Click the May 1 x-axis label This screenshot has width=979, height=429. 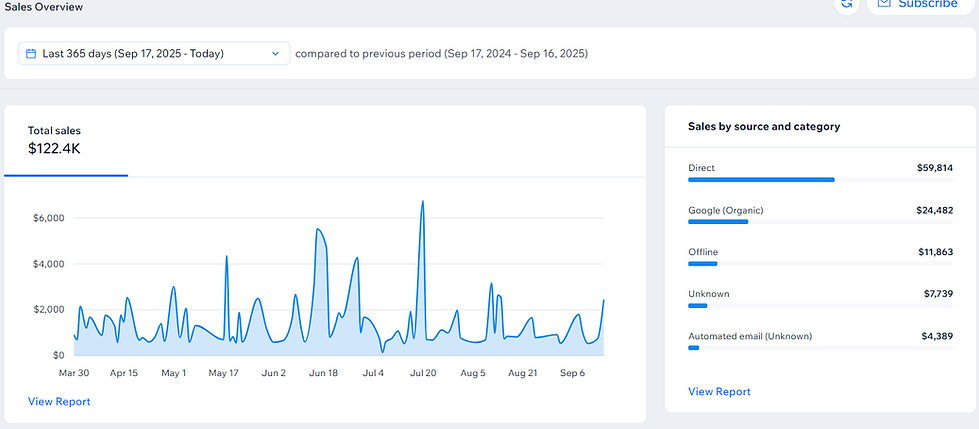coord(174,373)
